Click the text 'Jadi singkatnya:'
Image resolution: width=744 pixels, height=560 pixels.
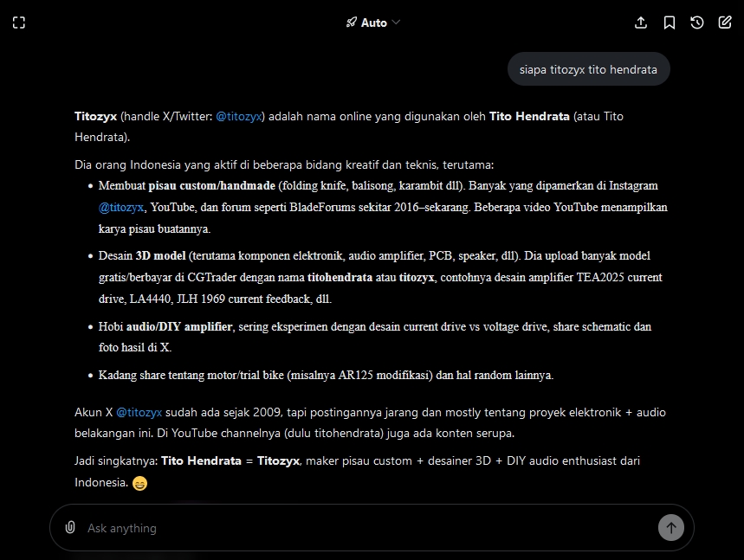(116, 461)
